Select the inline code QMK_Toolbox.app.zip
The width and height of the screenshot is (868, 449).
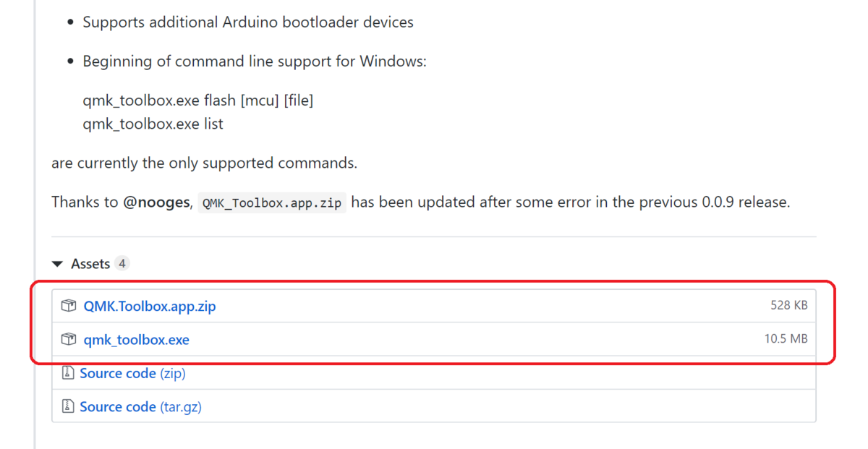click(272, 203)
